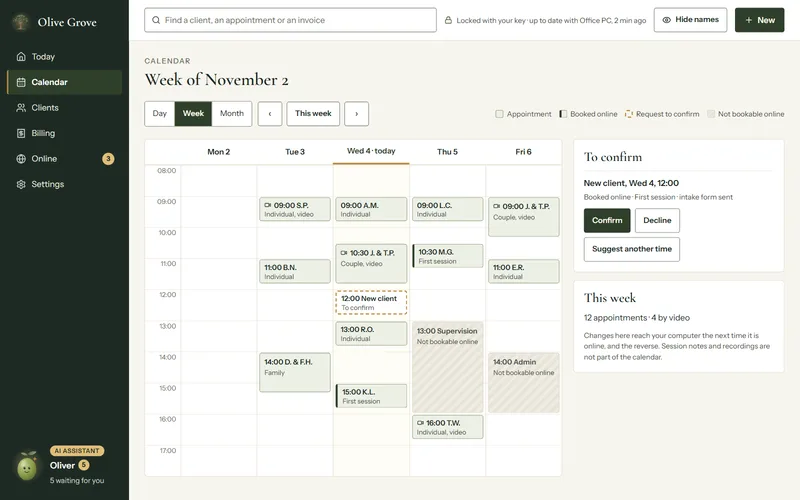Open 14:00 D. & F.H. family session
This screenshot has width=800, height=500.
pyautogui.click(x=295, y=372)
